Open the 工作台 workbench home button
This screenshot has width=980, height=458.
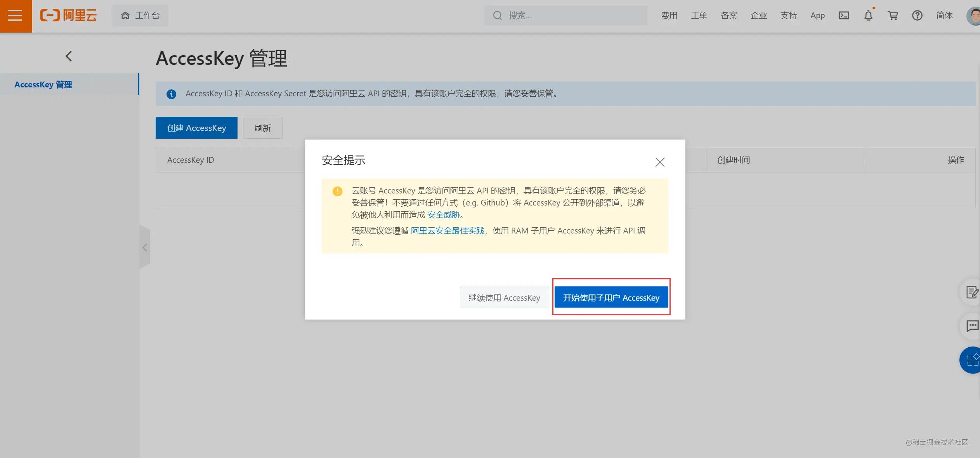coord(140,16)
